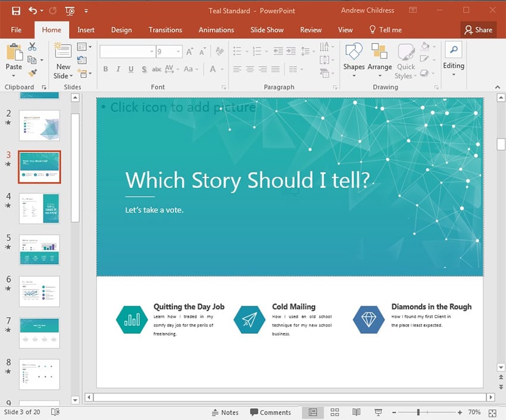This screenshot has height=420, width=506.
Task: Switch to Slide Sorter view
Action: coord(335,412)
